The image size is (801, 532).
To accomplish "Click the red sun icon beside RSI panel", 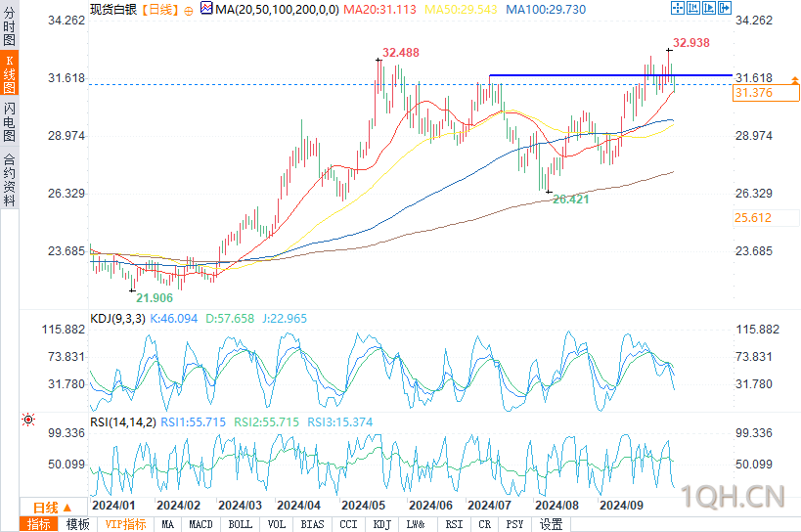I will coord(28,420).
